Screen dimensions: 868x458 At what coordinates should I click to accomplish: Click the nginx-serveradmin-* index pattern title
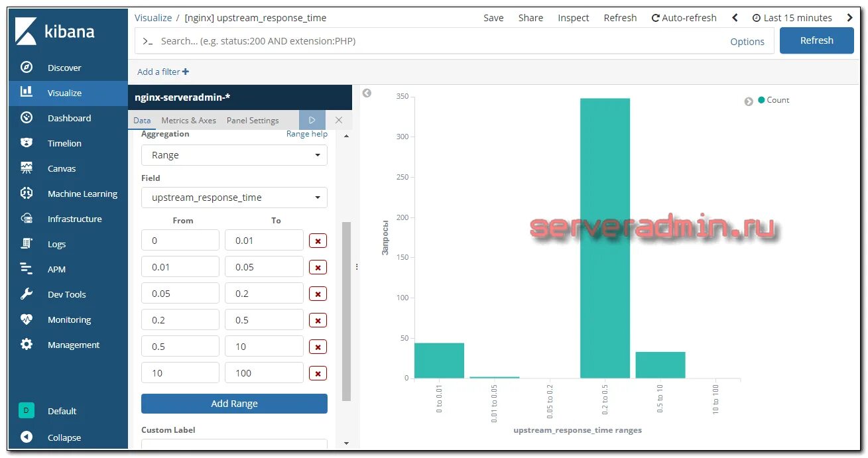[x=182, y=97]
